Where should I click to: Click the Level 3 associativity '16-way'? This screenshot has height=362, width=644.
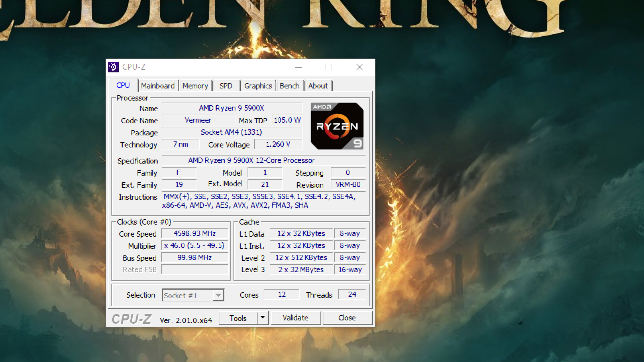(350, 269)
